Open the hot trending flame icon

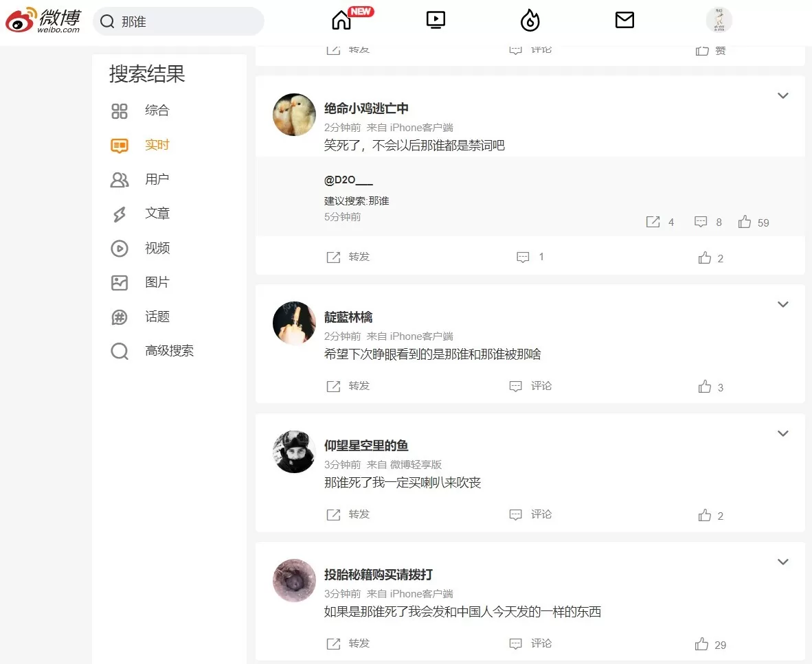tap(530, 21)
